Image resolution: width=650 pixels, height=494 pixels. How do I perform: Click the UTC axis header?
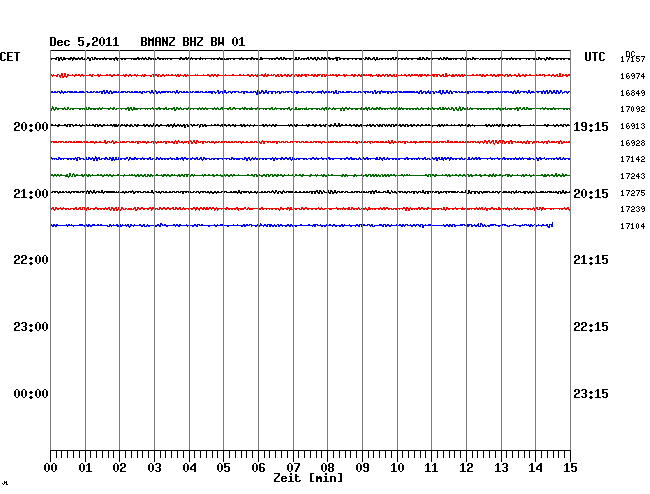coord(595,57)
